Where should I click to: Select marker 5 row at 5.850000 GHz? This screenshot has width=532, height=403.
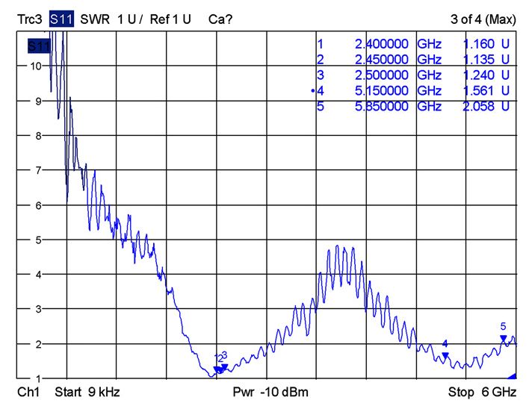(414, 107)
